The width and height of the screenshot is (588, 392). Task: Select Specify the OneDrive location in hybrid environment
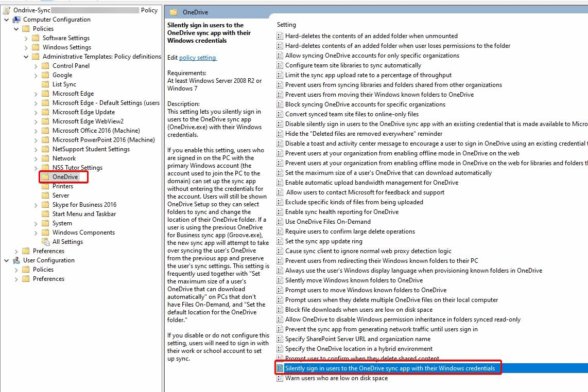point(359,349)
